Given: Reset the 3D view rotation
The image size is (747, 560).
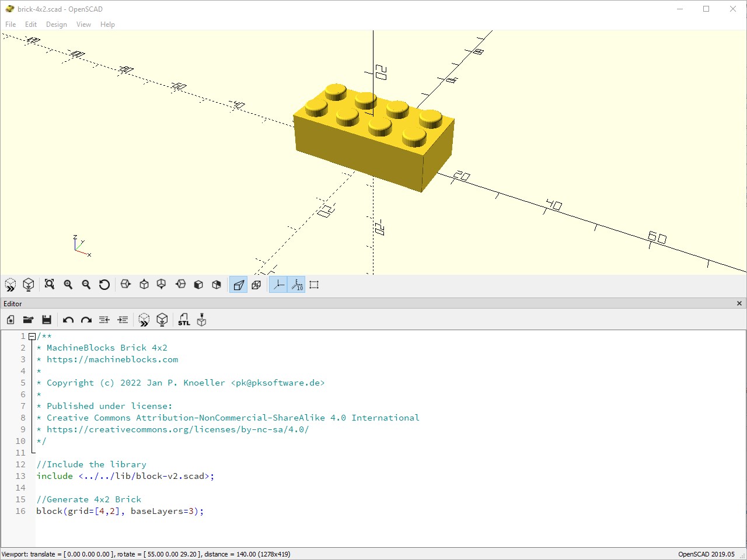Looking at the screenshot, I should 104,285.
